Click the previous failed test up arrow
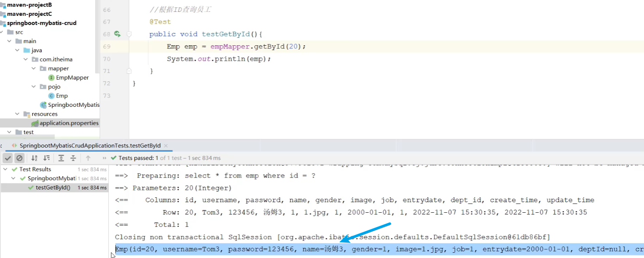The width and height of the screenshot is (644, 258). point(88,158)
